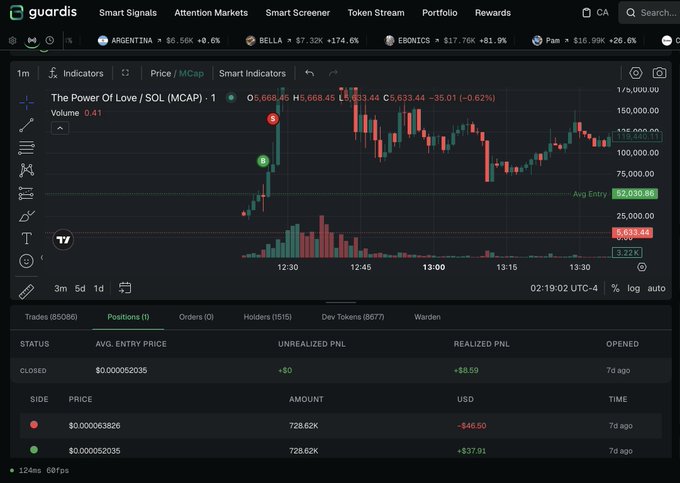Click the red S sell marker
Viewport: 680px width, 483px height.
point(273,118)
